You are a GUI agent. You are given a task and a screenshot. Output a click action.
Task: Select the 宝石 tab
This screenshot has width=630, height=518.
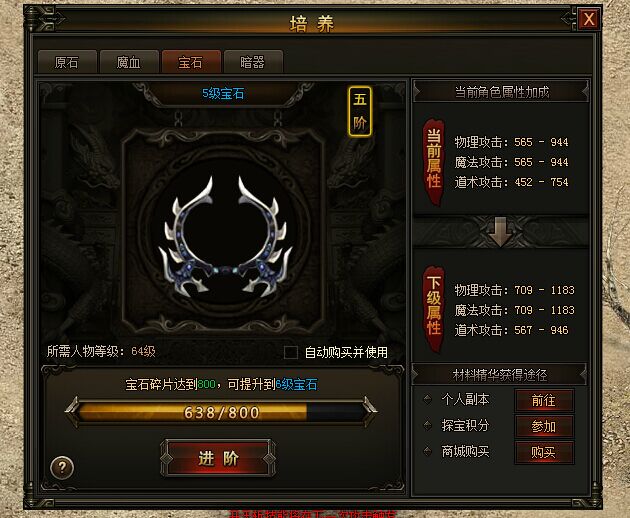(x=191, y=62)
